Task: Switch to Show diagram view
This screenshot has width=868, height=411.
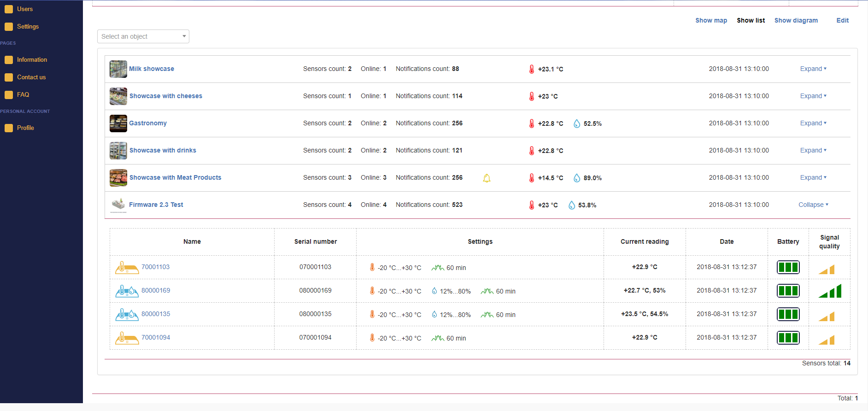Action: pos(796,20)
